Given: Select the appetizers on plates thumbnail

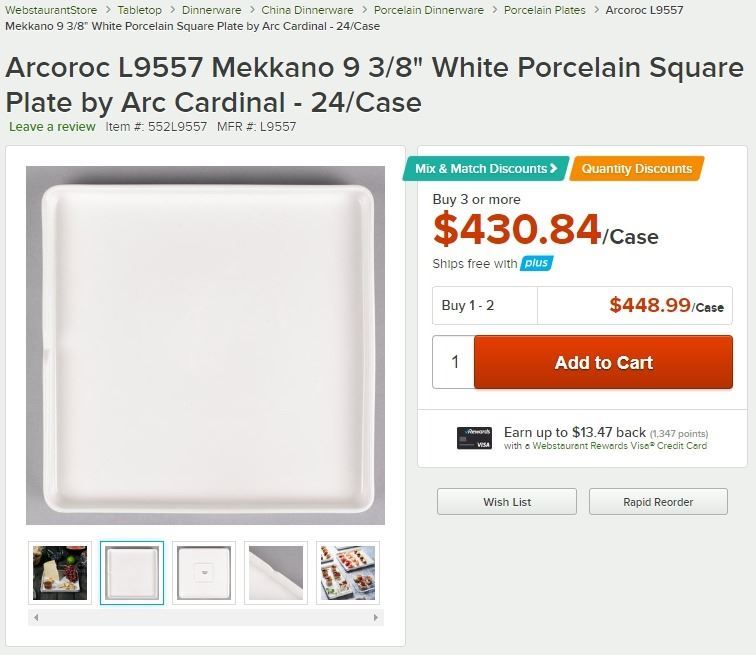Looking at the screenshot, I should 347,573.
